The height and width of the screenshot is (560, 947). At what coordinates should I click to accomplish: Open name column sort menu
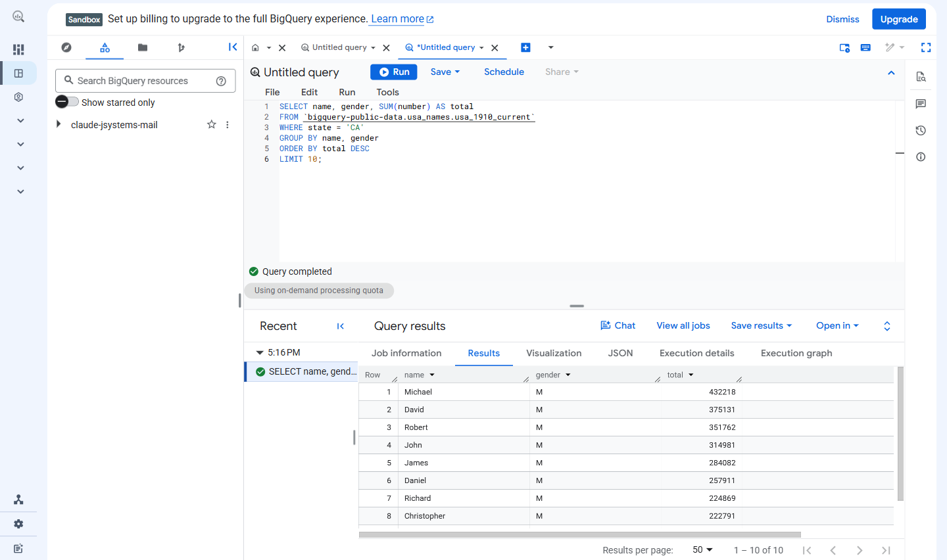[x=432, y=375]
